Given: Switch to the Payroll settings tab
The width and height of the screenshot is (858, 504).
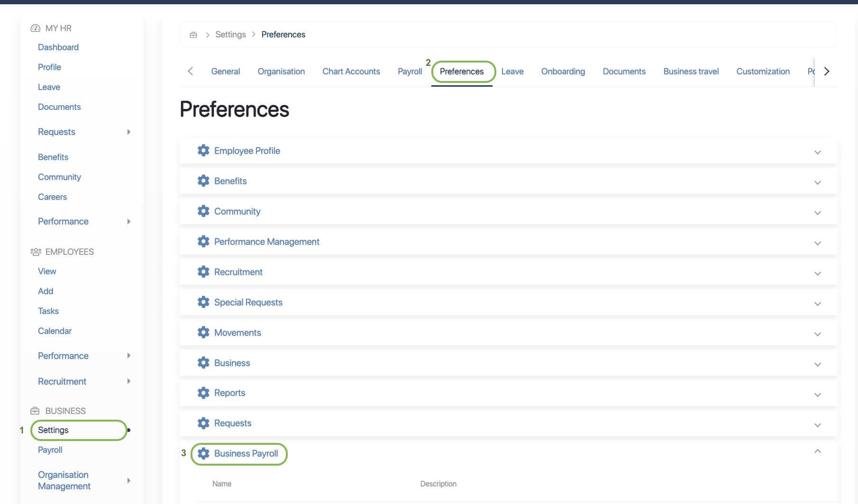Looking at the screenshot, I should pos(410,72).
